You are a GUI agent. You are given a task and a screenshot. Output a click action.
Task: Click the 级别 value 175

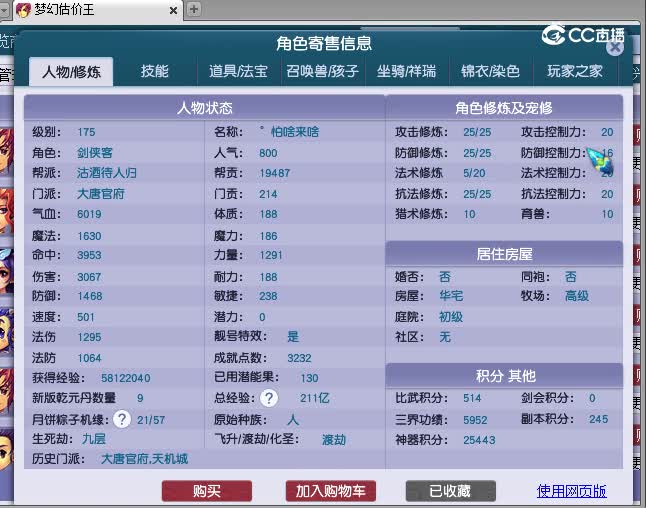point(86,132)
